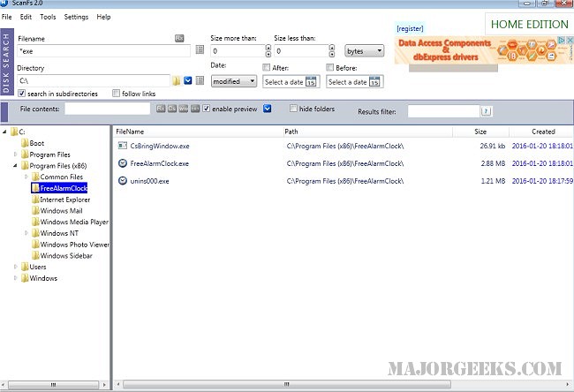574x392 pixels.
Task: Open filename history list icon
Action: pyautogui.click(x=200, y=51)
